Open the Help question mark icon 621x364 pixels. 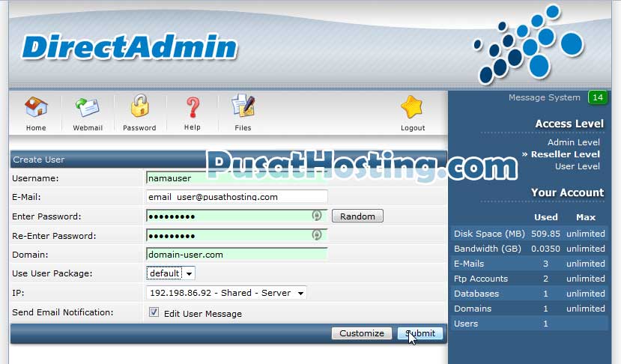193,107
